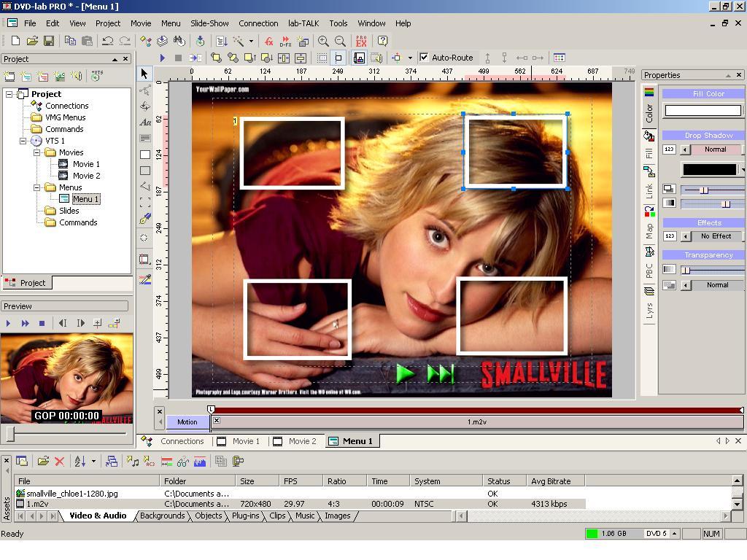The height and width of the screenshot is (560, 747).
Task: Open the button grid icon beside Auto-Route
Action: (x=560, y=58)
